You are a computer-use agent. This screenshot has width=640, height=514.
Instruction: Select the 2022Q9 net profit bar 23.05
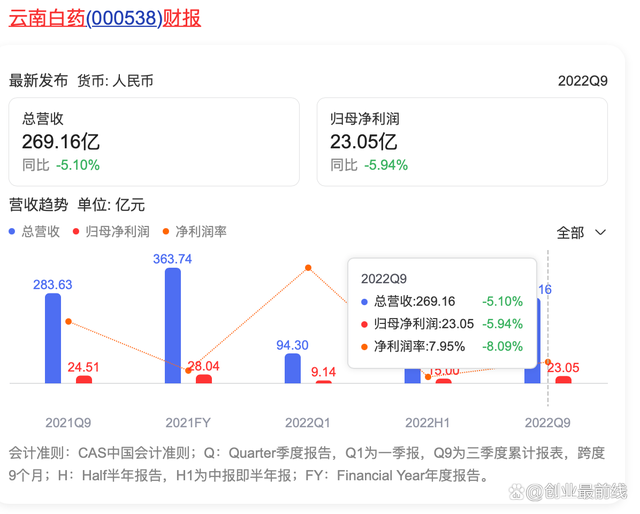click(563, 380)
